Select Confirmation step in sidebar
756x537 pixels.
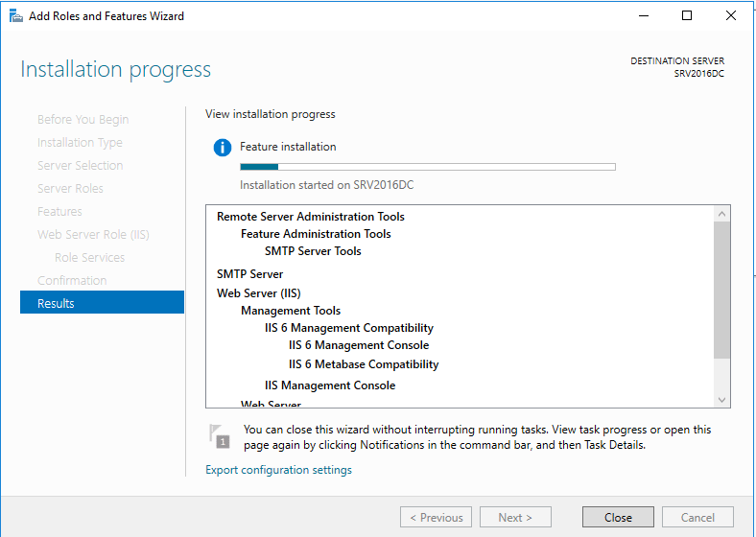72,281
